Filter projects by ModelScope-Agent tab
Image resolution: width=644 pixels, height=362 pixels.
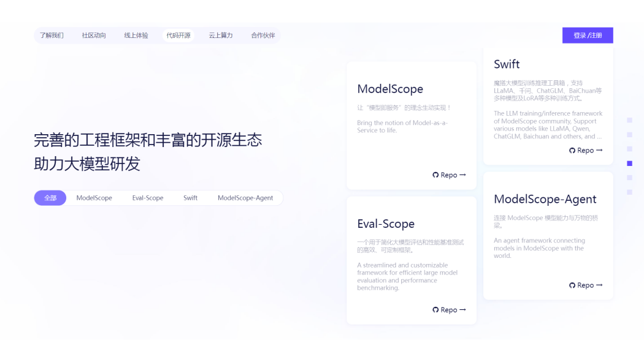point(245,198)
